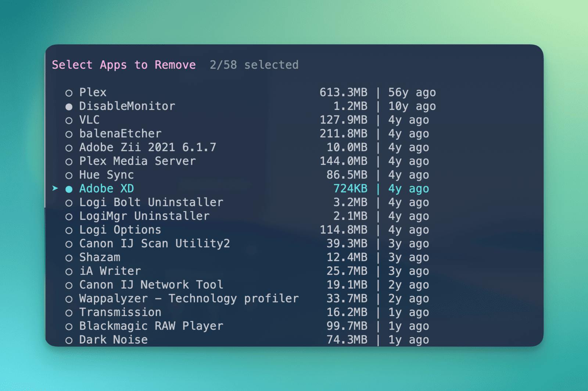
Task: Click the '613.3MB' size value
Action: 344,92
